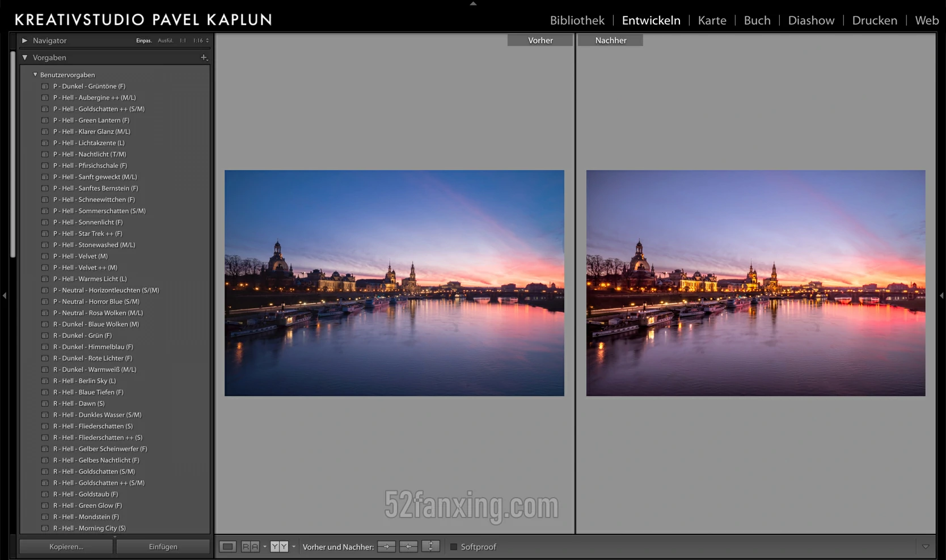Click the preset icon beside R - Dunkel - Rote Lichter (F)
This screenshot has width=946, height=560.
pos(45,358)
